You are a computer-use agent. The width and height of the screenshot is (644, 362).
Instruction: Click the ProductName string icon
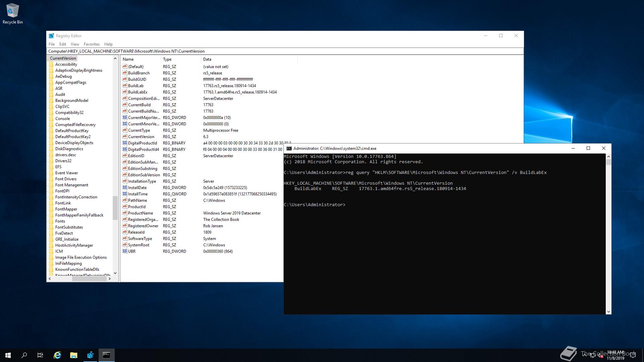pos(125,213)
